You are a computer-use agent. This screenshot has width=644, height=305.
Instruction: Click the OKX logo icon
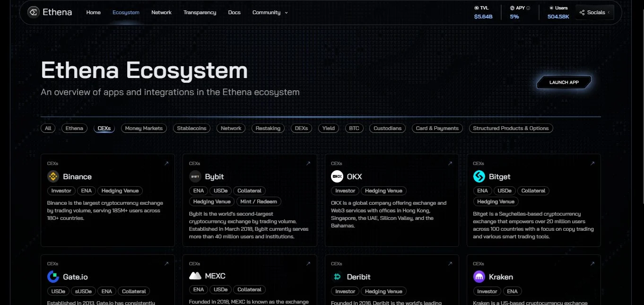(337, 176)
